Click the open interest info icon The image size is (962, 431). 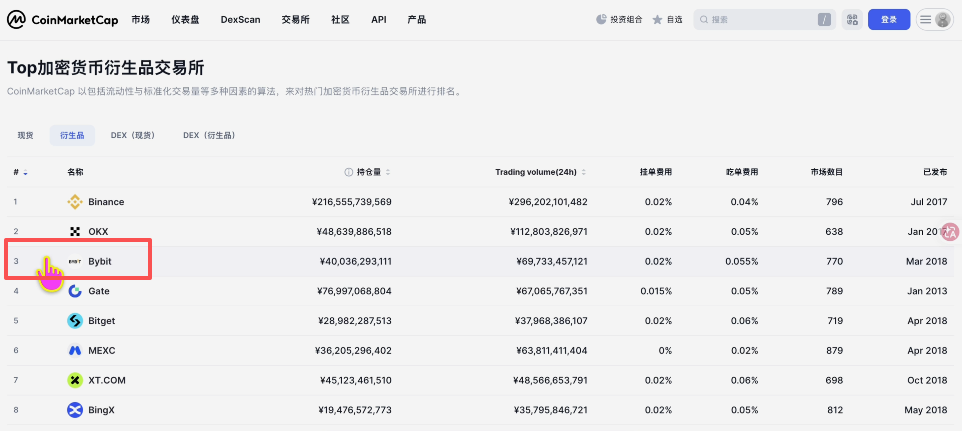click(x=348, y=172)
